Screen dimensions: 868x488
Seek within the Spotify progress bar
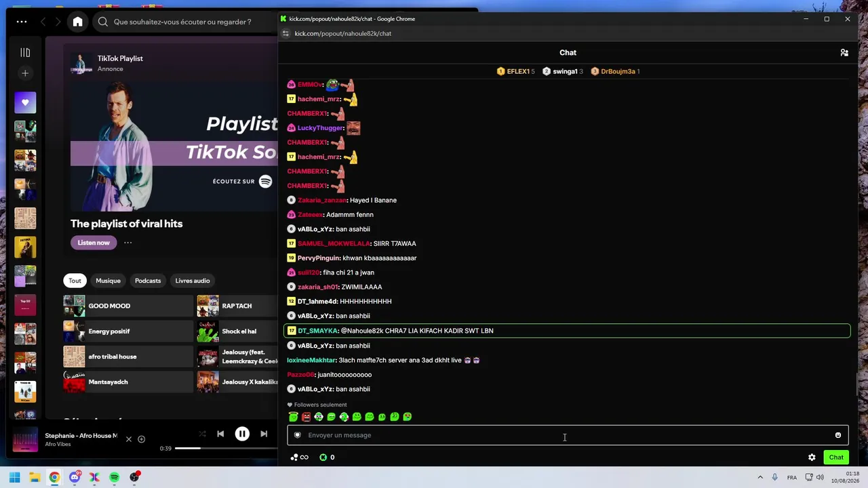coord(226,448)
